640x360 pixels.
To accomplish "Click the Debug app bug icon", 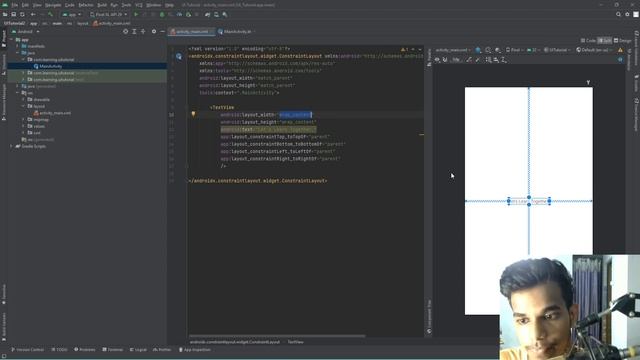I will [162, 14].
